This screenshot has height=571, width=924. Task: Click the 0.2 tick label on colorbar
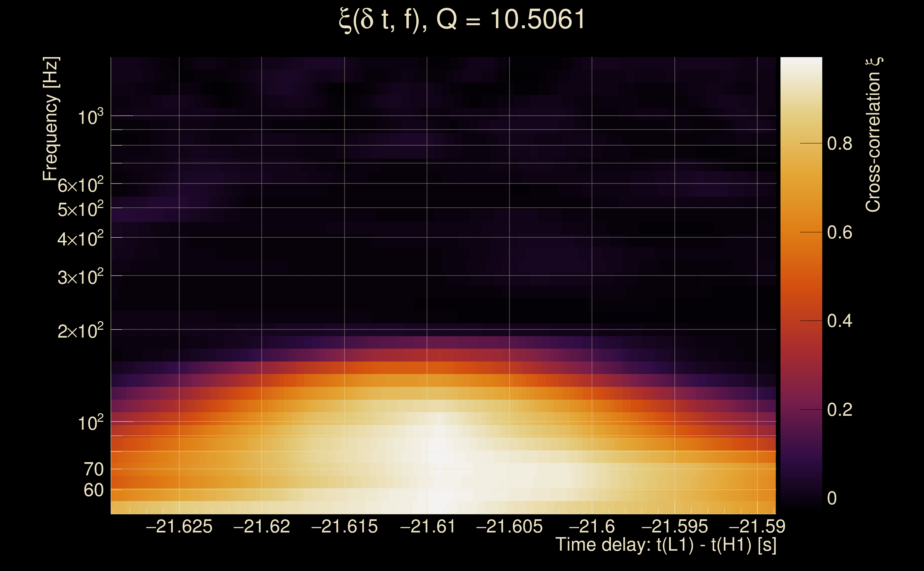(x=839, y=410)
